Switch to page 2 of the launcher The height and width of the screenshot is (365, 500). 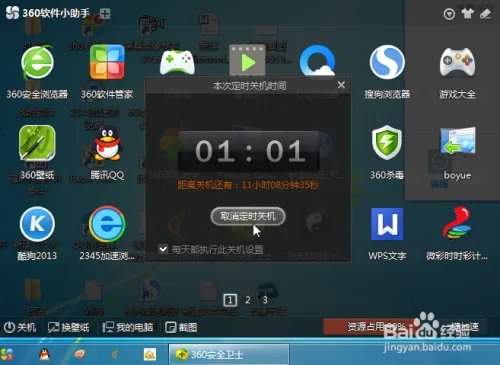(248, 300)
